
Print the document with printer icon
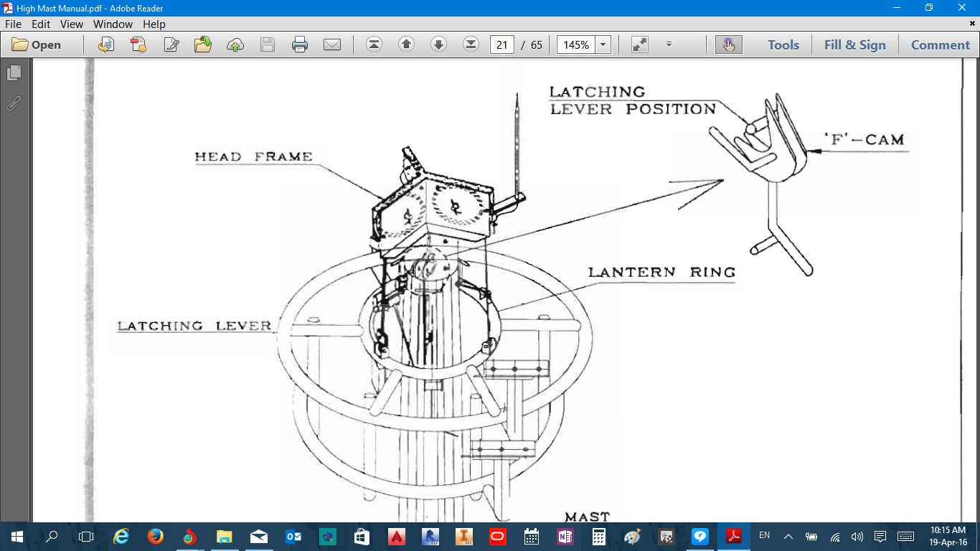(x=300, y=44)
